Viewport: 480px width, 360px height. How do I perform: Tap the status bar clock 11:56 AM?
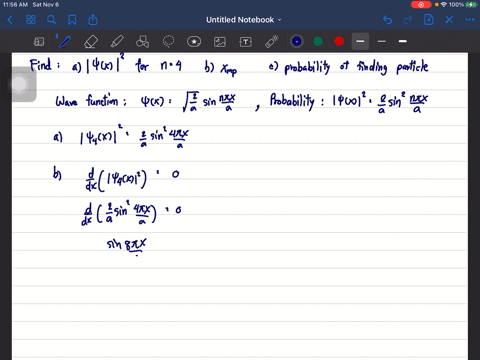coord(15,5)
